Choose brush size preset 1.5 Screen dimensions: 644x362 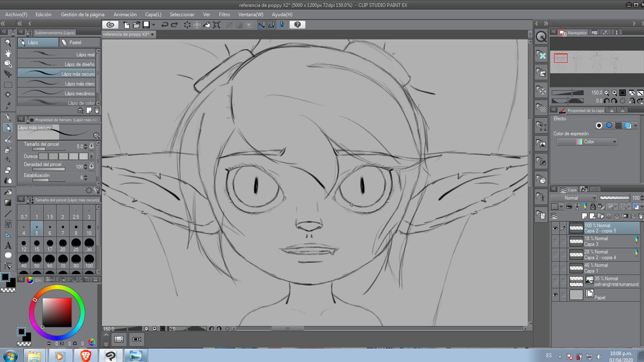click(x=50, y=213)
